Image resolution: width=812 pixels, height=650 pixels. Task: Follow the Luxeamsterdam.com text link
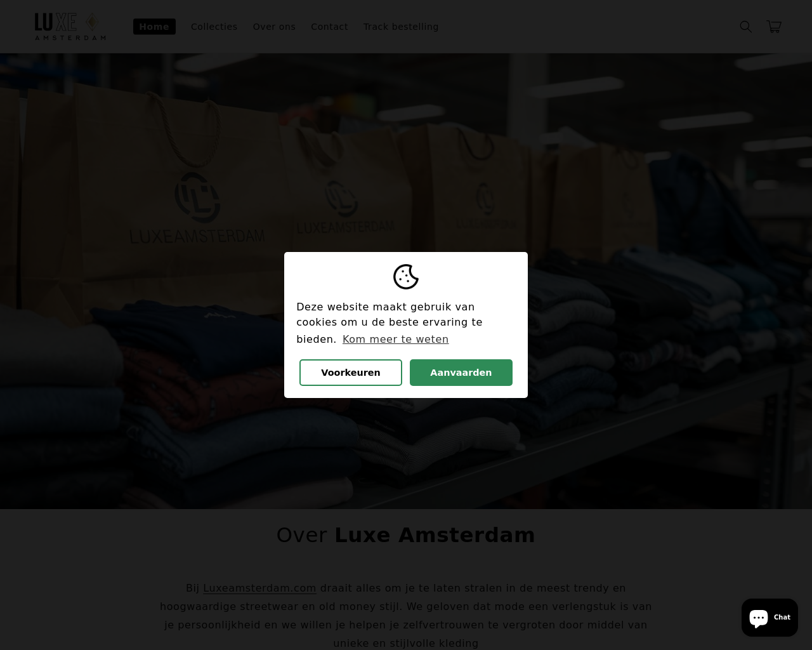259,588
